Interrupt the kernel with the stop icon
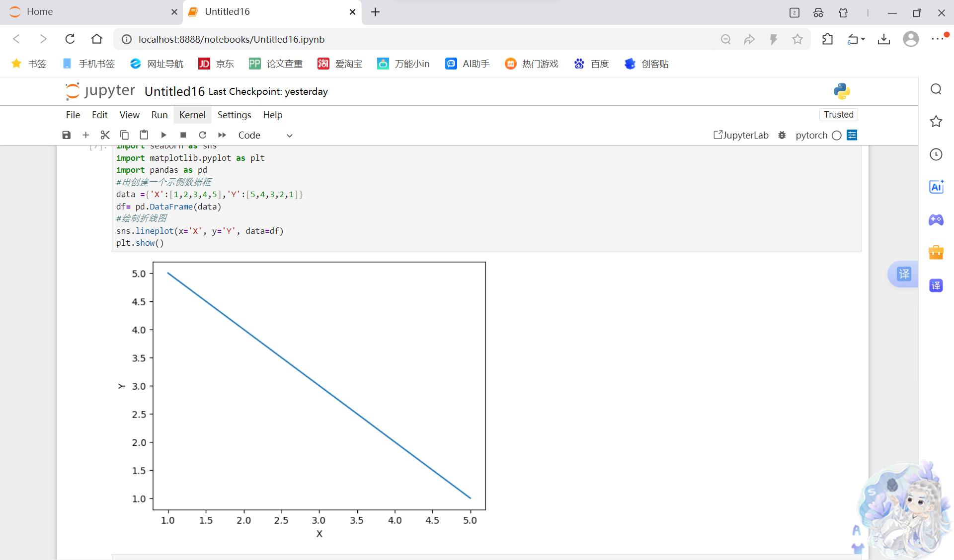The width and height of the screenshot is (954, 560). point(183,135)
